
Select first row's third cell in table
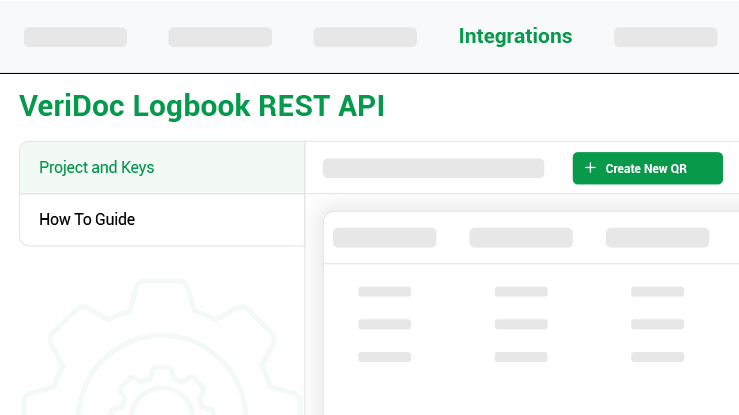coord(657,292)
